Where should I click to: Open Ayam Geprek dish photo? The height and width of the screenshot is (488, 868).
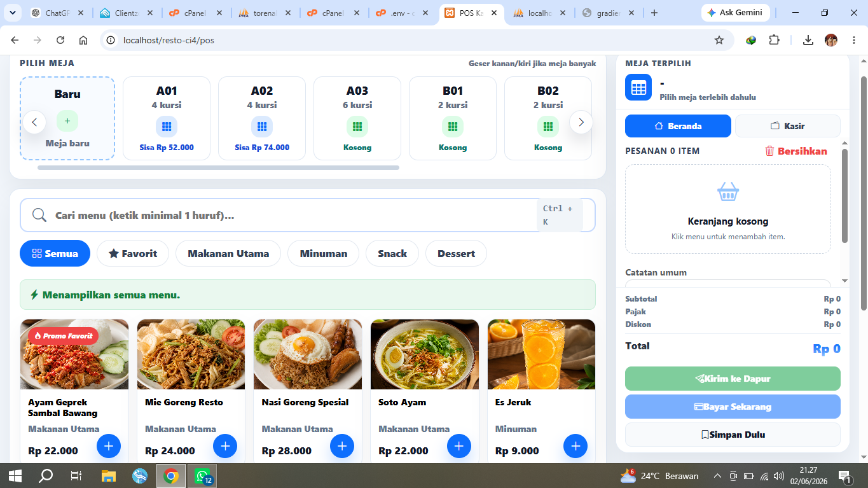pos(74,354)
